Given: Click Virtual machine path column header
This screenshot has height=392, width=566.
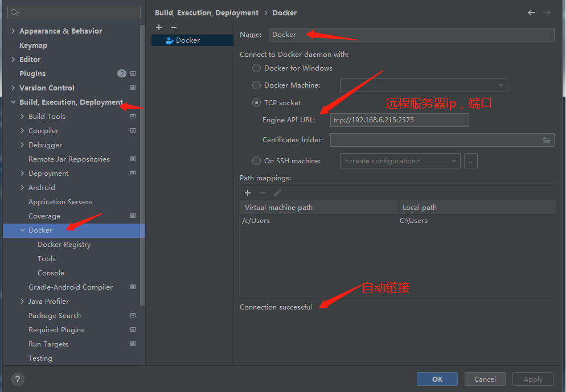Looking at the screenshot, I should [319, 207].
